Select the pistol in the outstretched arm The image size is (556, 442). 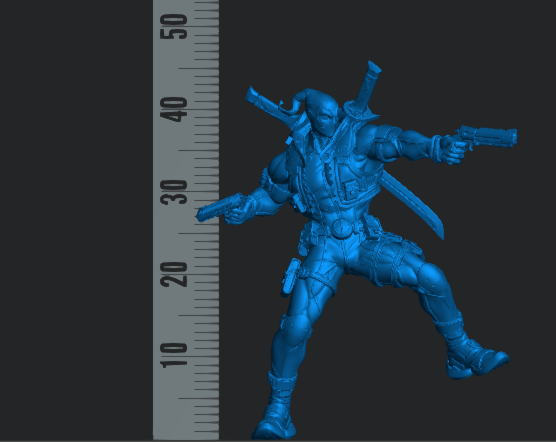[x=489, y=136]
